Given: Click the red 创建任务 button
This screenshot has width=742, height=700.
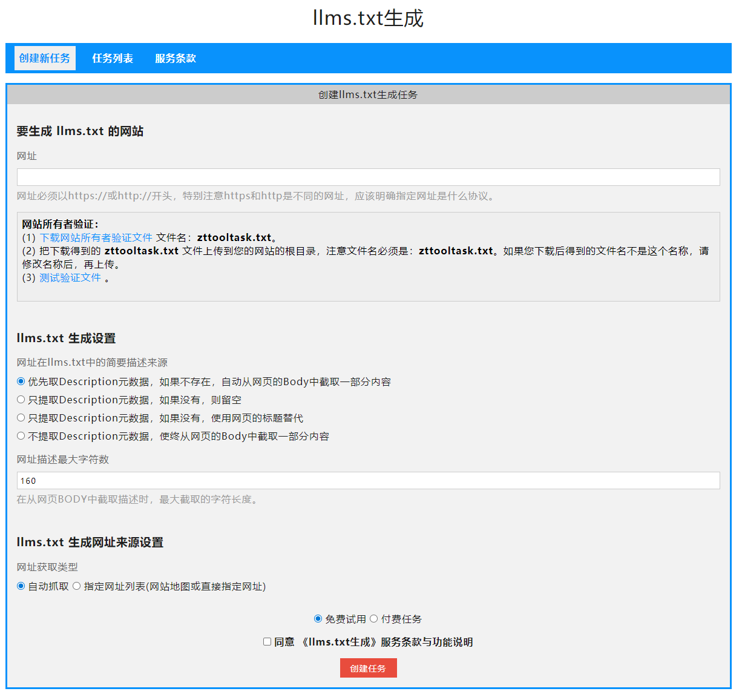Looking at the screenshot, I should pos(368,668).
